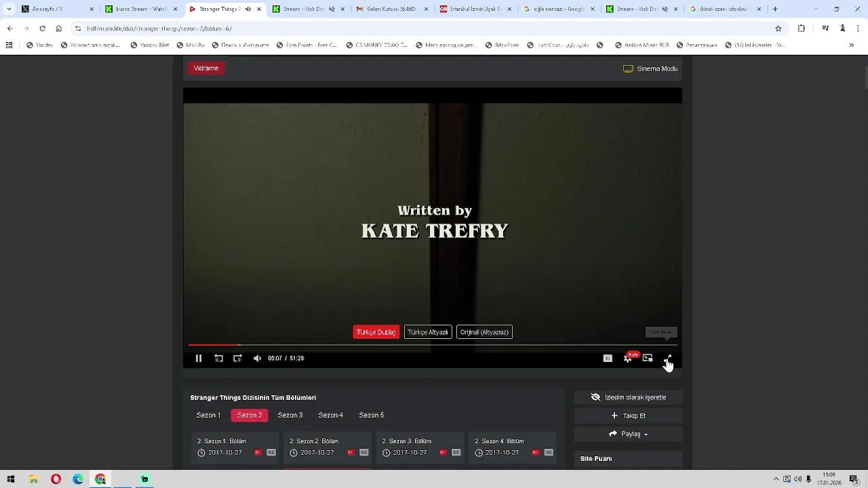Open the tab search dropdown arrow
Viewport: 868px width, 488px height.
click(x=9, y=9)
